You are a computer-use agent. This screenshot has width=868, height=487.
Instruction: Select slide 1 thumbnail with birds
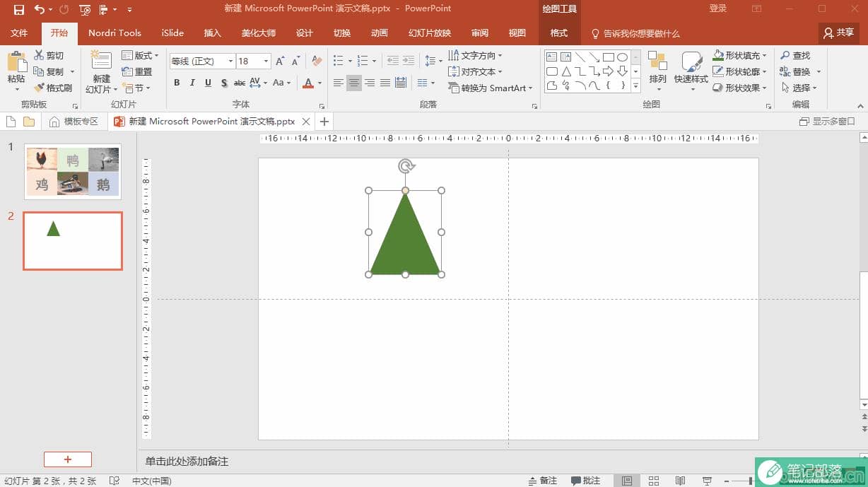(x=73, y=172)
